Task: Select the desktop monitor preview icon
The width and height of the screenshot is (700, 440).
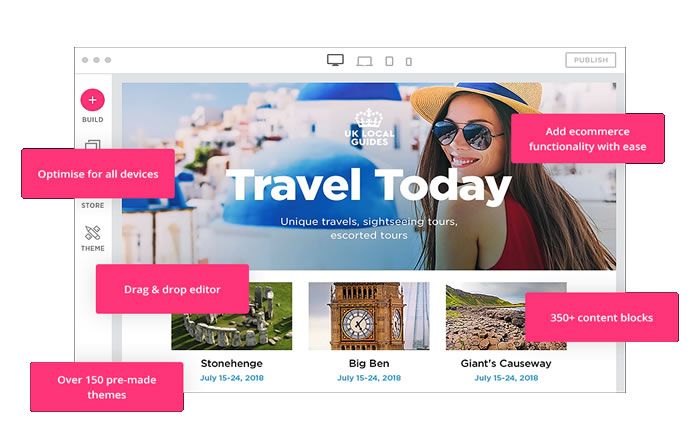Action: [335, 60]
